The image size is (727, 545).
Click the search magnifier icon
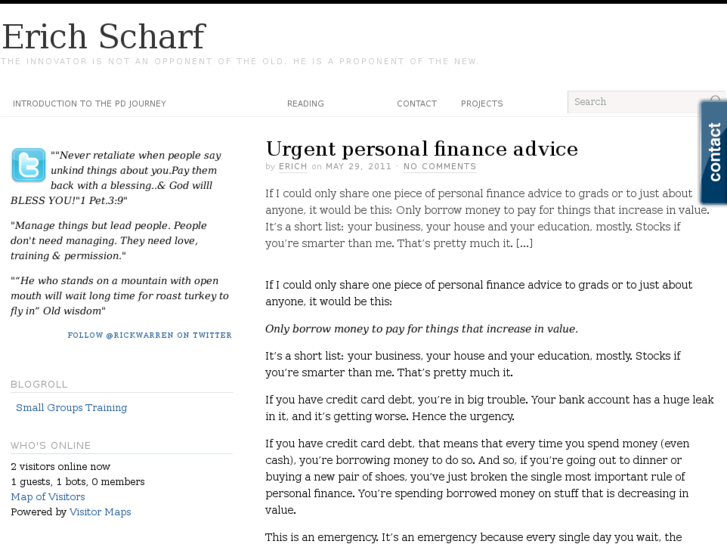714,100
